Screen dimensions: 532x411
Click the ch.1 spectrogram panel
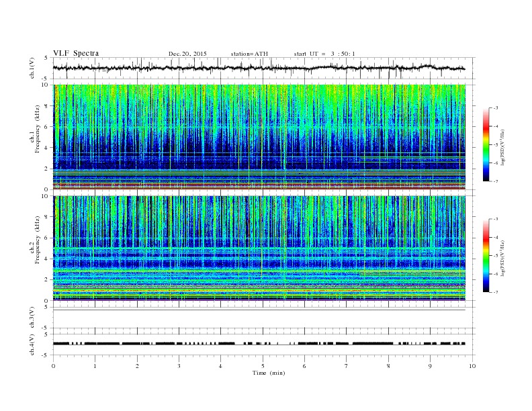(x=259, y=137)
